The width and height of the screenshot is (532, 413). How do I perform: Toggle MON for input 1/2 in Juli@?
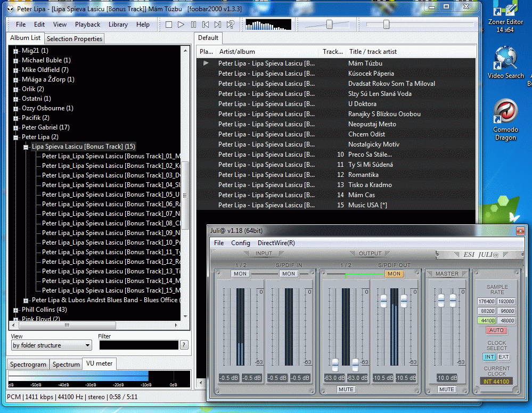point(240,274)
